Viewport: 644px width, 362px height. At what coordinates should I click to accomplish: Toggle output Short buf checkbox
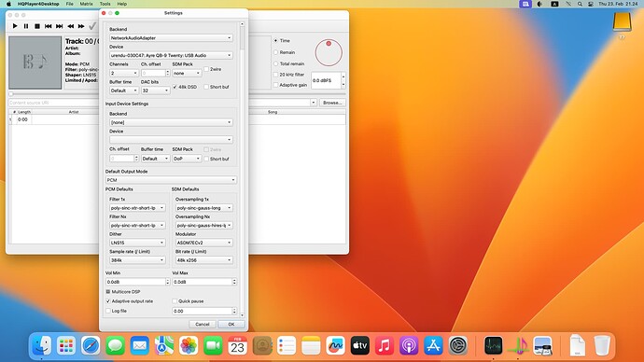[206, 87]
